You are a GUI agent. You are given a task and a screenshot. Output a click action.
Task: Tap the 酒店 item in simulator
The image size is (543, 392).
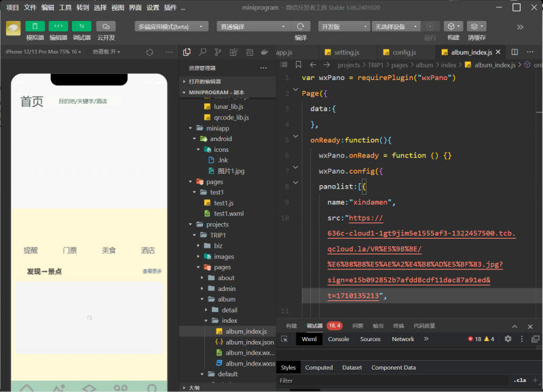[x=148, y=250]
